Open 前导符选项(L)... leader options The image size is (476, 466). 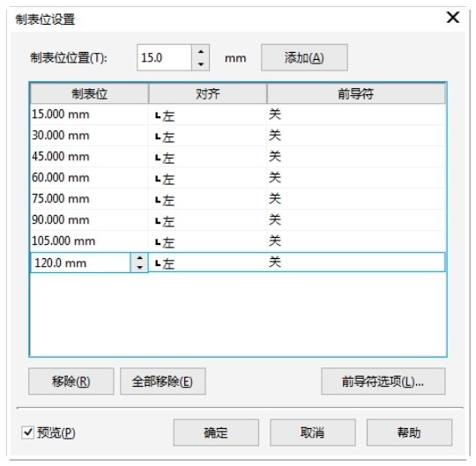(383, 381)
